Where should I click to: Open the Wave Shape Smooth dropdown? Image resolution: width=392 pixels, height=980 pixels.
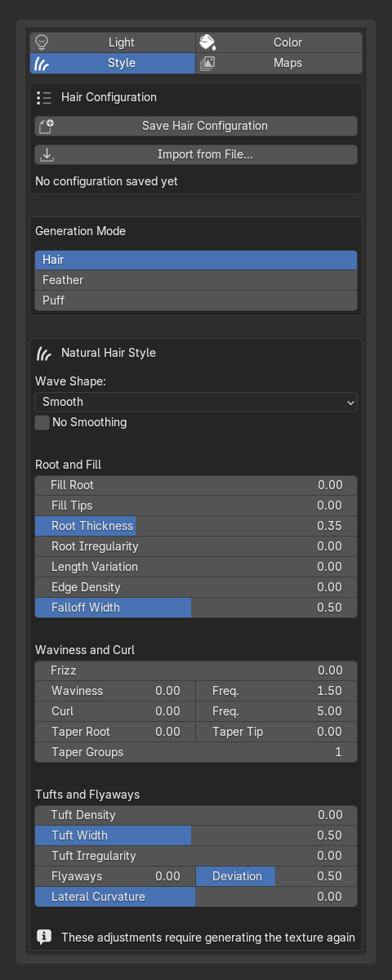coord(196,402)
